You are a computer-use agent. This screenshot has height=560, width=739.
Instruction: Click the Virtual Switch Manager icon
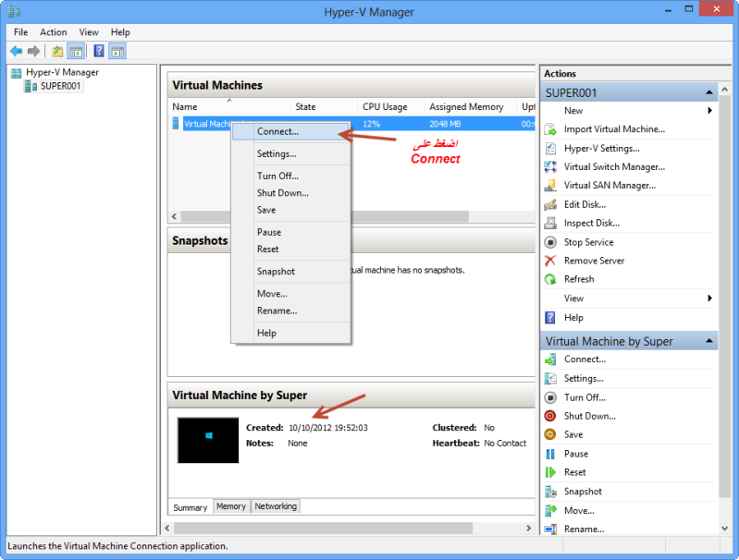click(x=550, y=166)
